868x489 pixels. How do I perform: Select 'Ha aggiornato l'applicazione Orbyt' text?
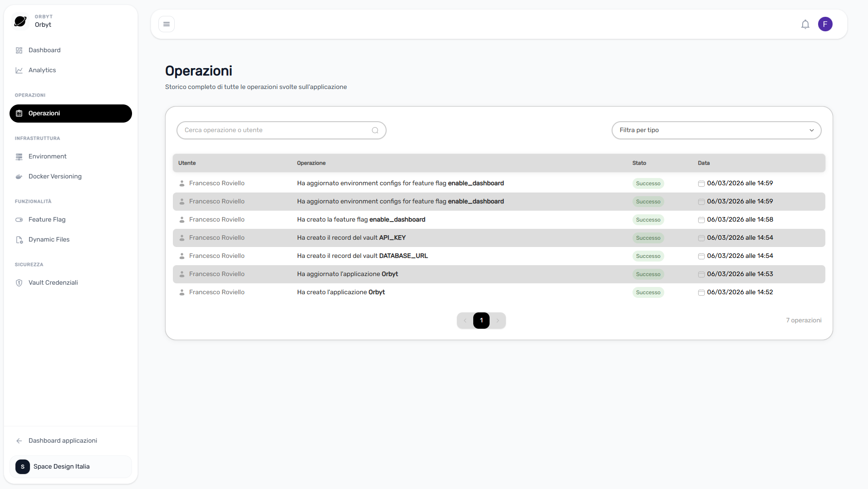348,274
